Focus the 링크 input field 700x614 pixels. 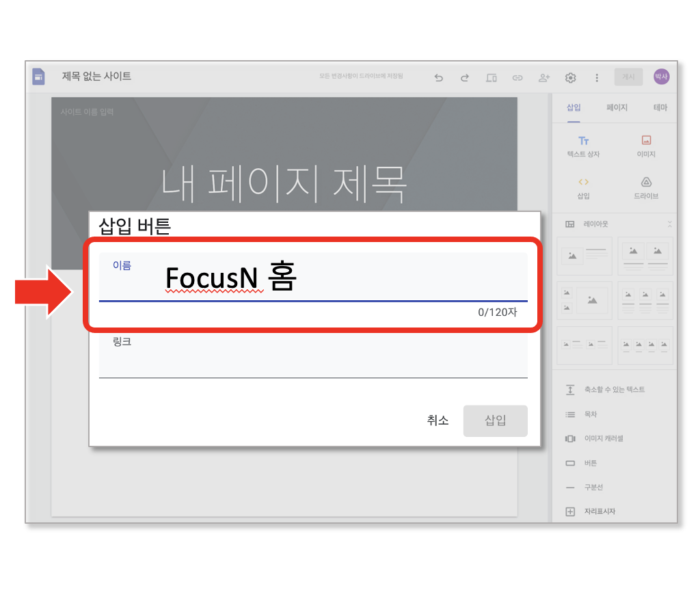pyautogui.click(x=313, y=355)
